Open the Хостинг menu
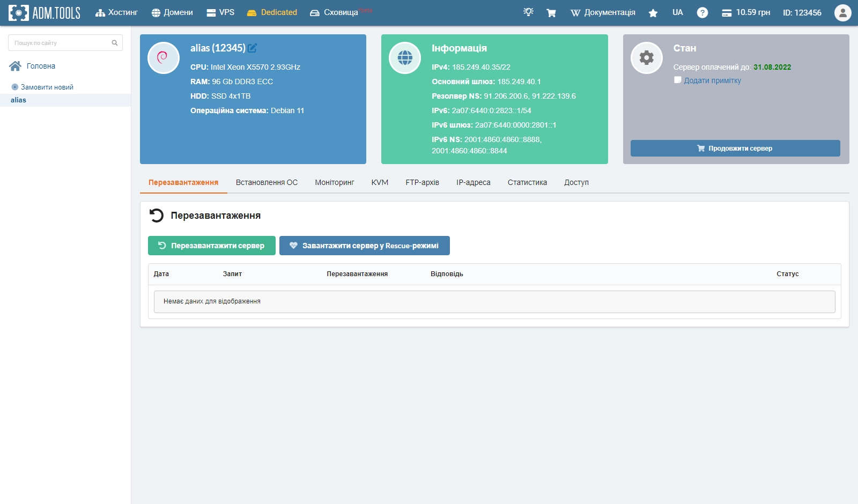 (116, 12)
